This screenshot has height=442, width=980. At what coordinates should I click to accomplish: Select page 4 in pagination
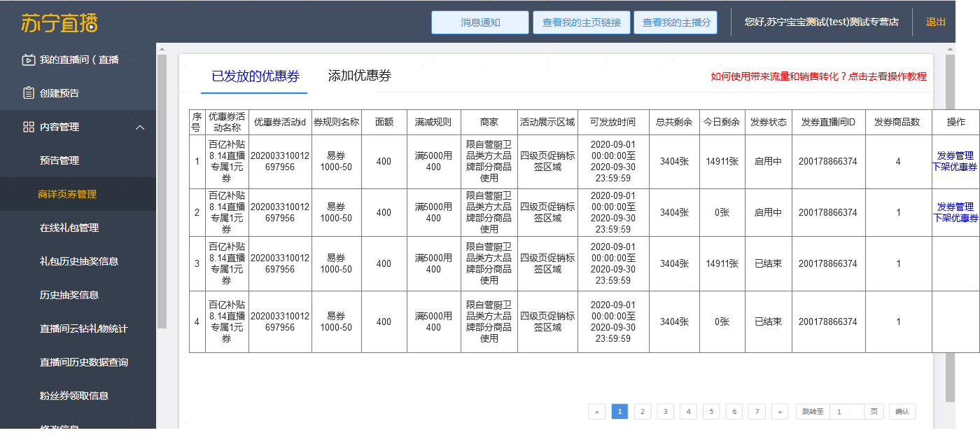(x=688, y=412)
